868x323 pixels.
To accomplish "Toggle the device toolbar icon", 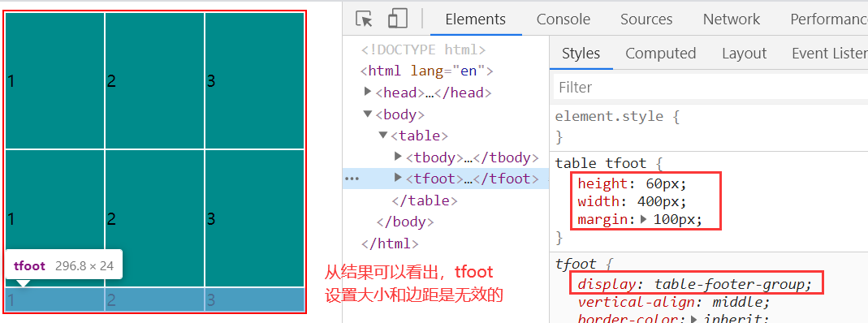I will (x=398, y=19).
